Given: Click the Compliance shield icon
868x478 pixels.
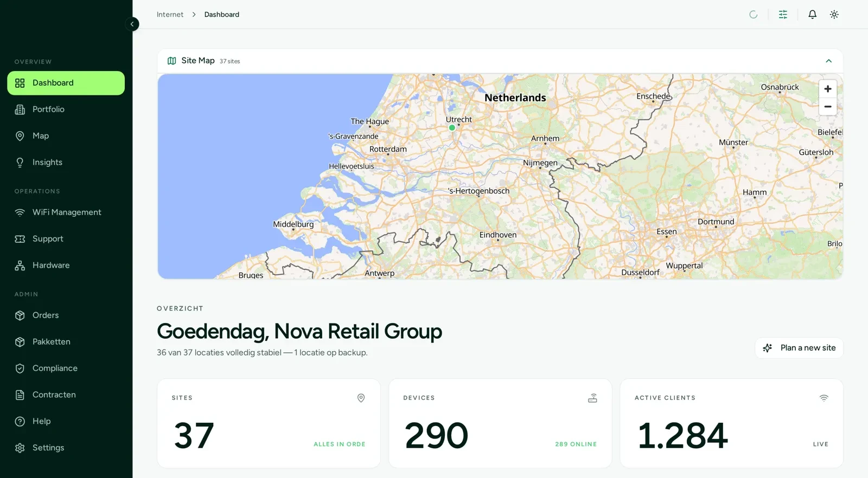Looking at the screenshot, I should coord(20,369).
